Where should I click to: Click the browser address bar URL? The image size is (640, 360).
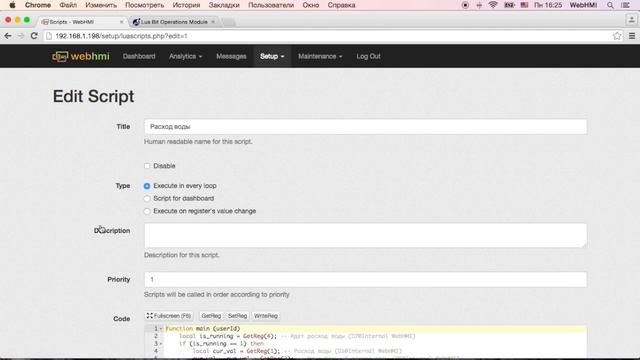pyautogui.click(x=121, y=36)
